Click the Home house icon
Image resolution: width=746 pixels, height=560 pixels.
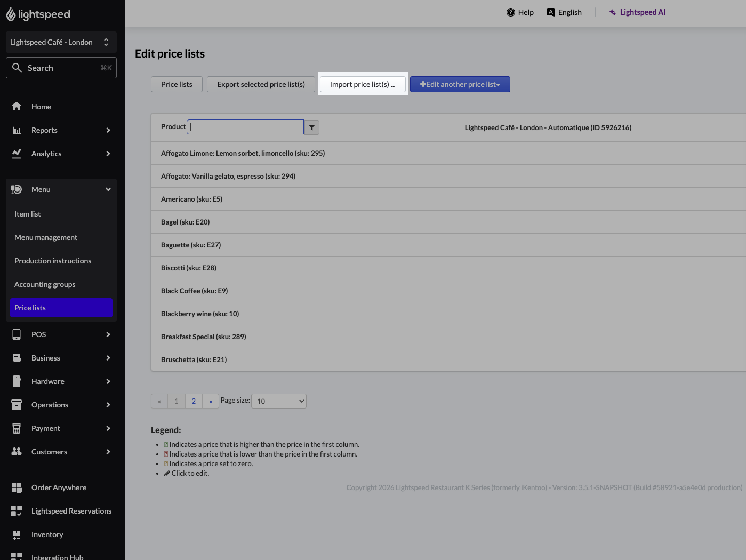(17, 107)
